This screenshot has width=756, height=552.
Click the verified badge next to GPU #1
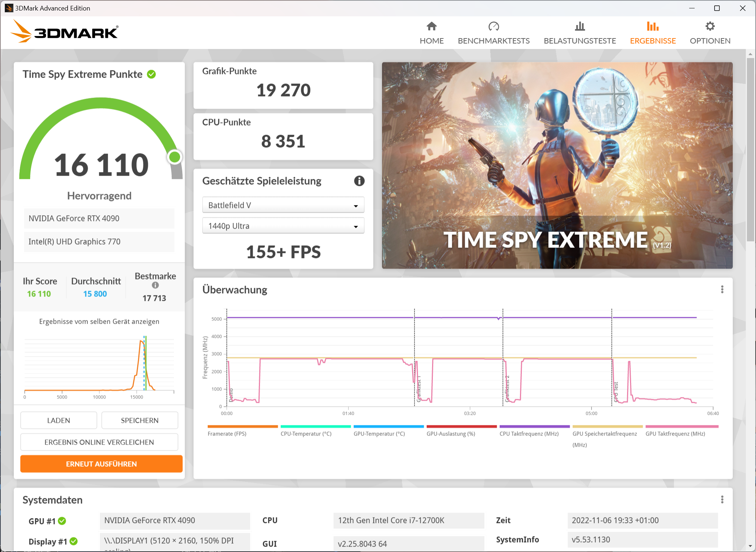(62, 521)
